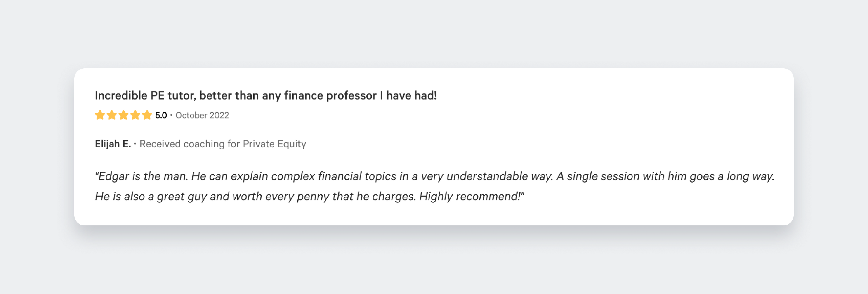Click the fourth gold rating star

click(x=135, y=115)
